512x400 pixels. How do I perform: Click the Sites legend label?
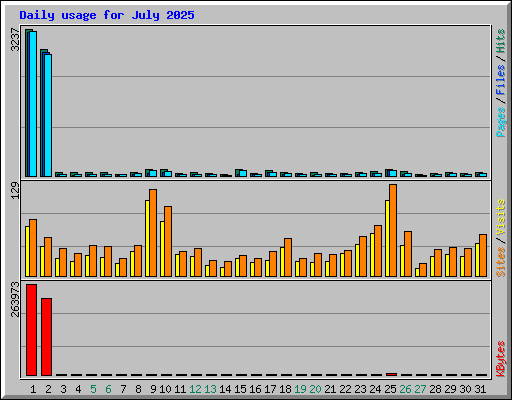501,262
